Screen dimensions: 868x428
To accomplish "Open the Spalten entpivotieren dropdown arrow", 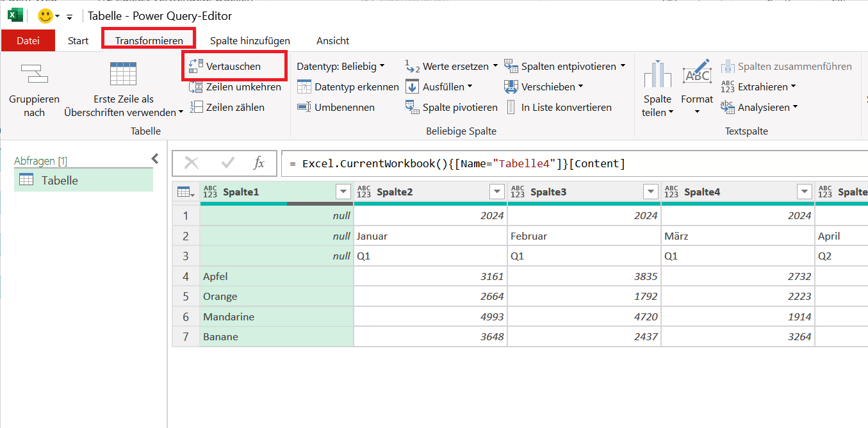I will [x=622, y=66].
